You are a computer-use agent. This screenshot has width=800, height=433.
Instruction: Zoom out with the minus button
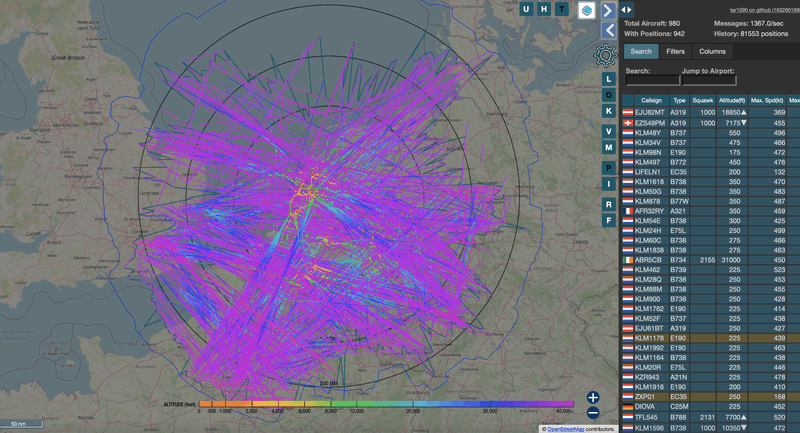tap(592, 413)
